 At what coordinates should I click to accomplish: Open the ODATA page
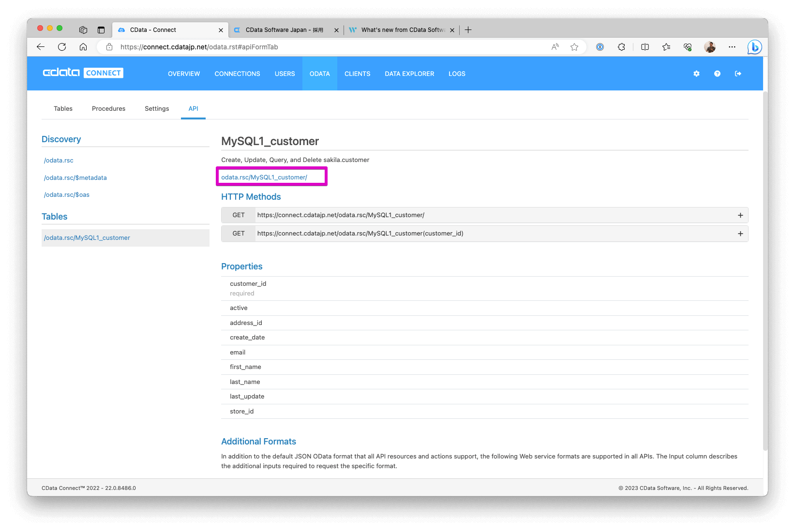click(x=320, y=74)
